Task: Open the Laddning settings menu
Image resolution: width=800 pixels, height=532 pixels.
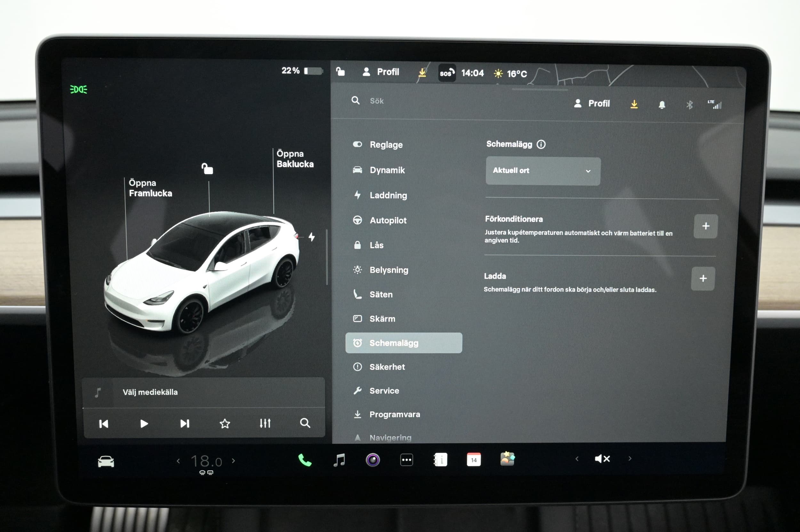Action: pyautogui.click(x=388, y=195)
